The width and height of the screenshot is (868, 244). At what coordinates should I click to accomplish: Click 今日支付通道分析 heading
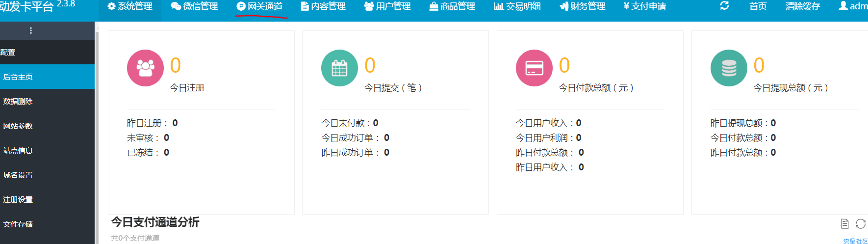pos(155,222)
